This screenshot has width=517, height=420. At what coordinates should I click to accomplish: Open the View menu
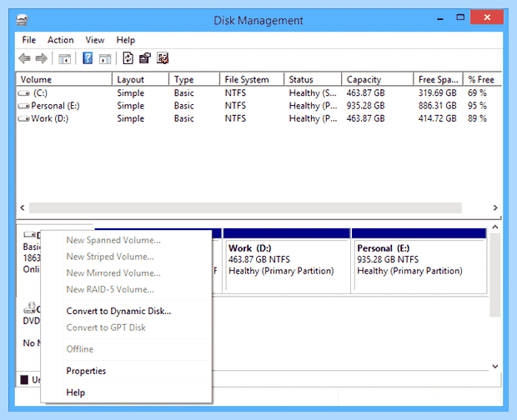click(x=95, y=40)
